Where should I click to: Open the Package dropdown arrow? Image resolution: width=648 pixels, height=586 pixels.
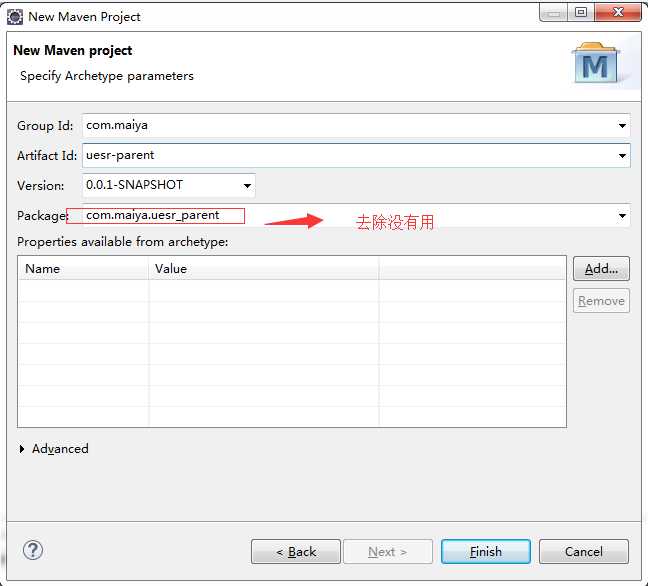point(622,216)
